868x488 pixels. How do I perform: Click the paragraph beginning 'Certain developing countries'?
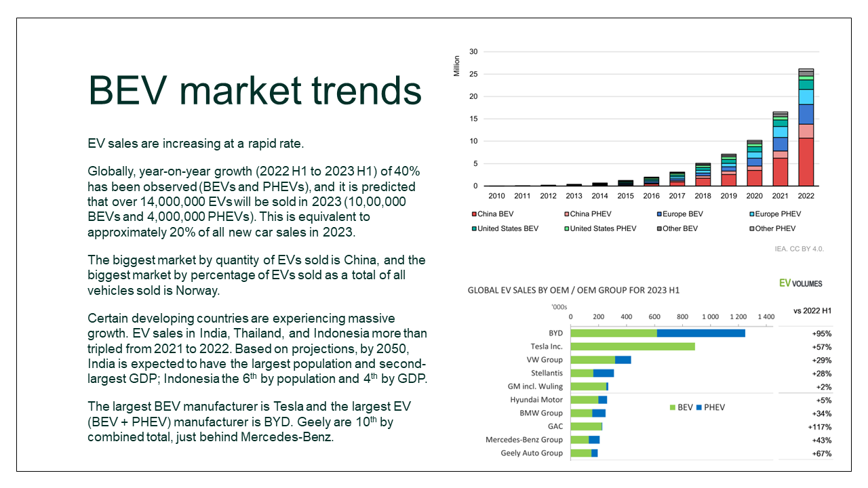[x=258, y=348]
